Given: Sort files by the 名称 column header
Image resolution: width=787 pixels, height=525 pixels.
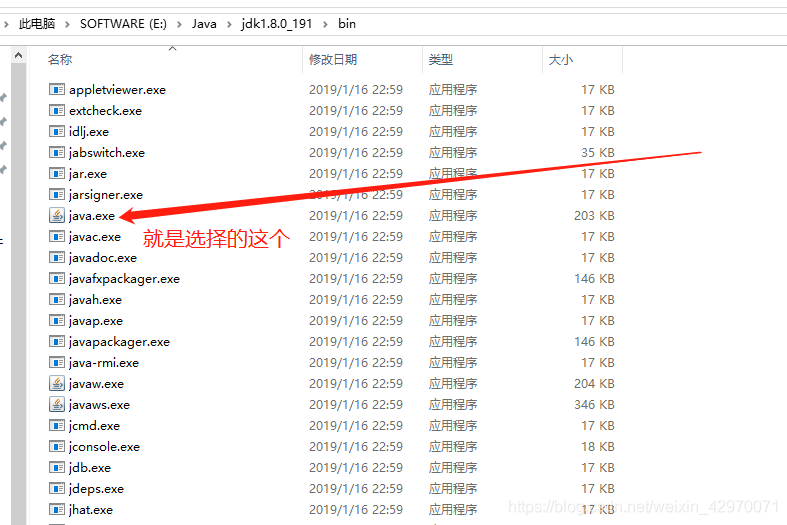Looking at the screenshot, I should click(x=60, y=60).
